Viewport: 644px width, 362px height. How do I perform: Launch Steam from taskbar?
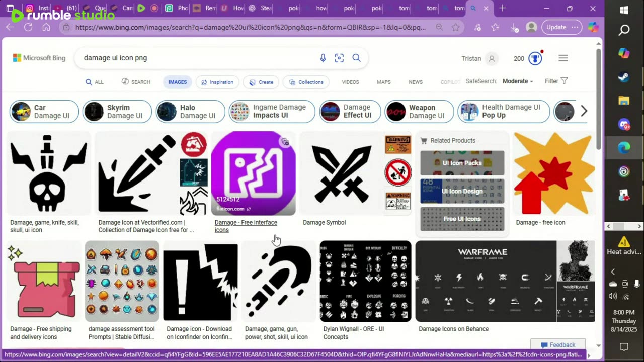[624, 77]
